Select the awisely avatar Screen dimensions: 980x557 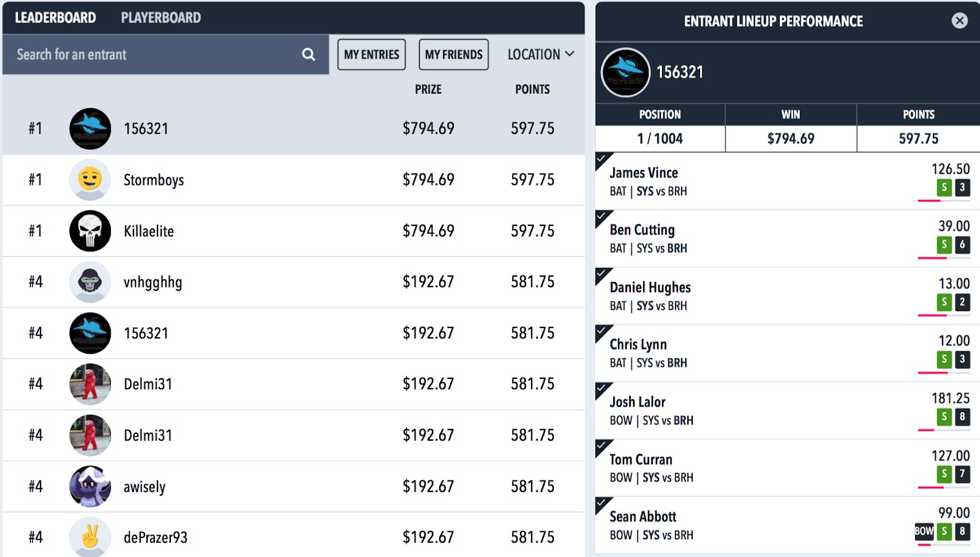90,487
